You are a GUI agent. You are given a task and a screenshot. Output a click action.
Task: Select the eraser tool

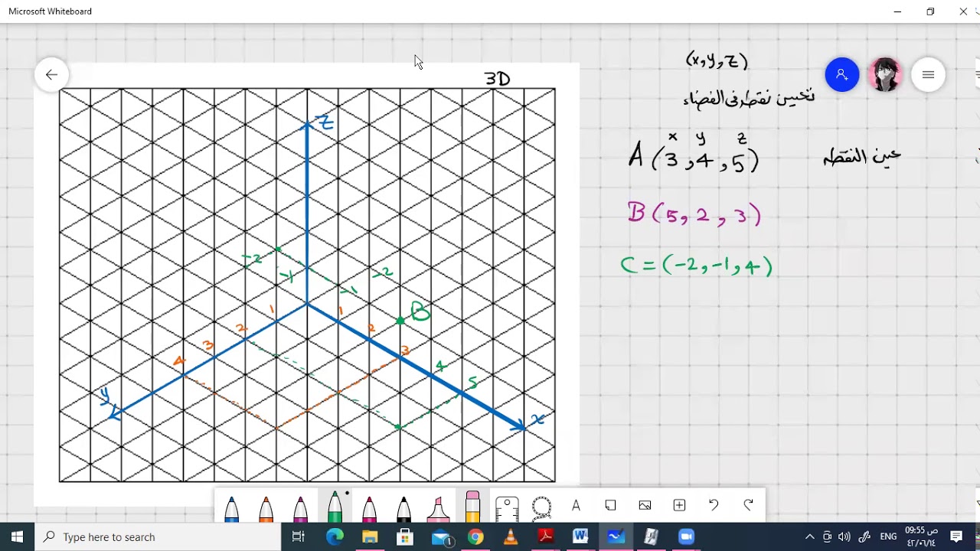coord(472,507)
